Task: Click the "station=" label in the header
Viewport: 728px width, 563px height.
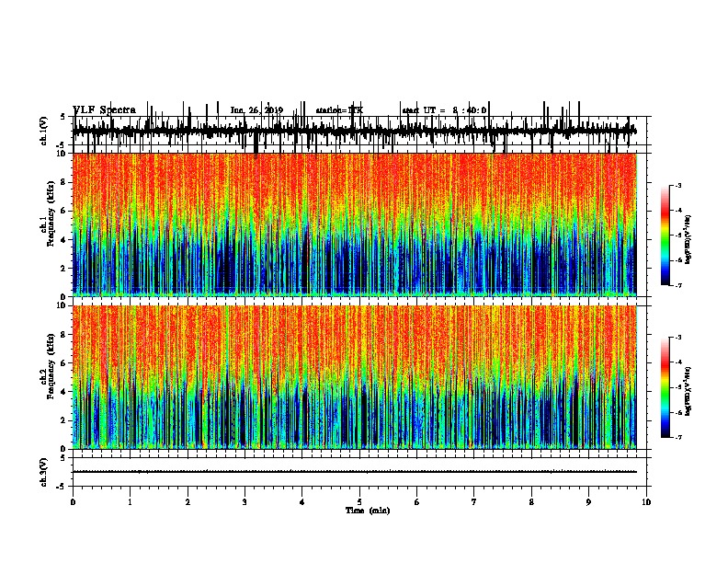Action: pyautogui.click(x=332, y=110)
